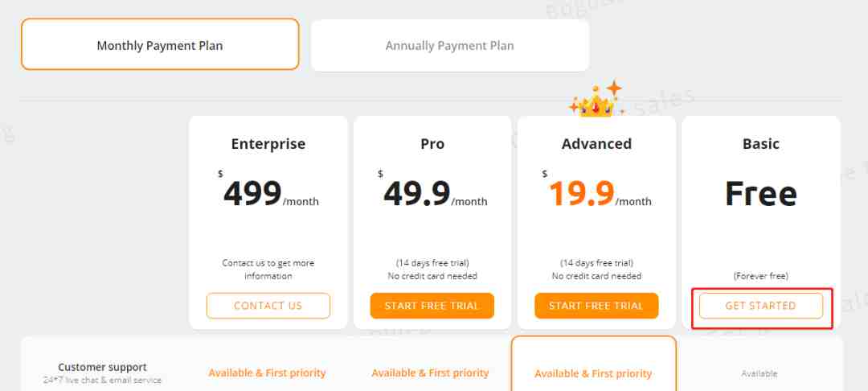Screen dimensions: 868x391
Task: Select the Monthly Payment Plan tab
Action: pyautogui.click(x=160, y=45)
